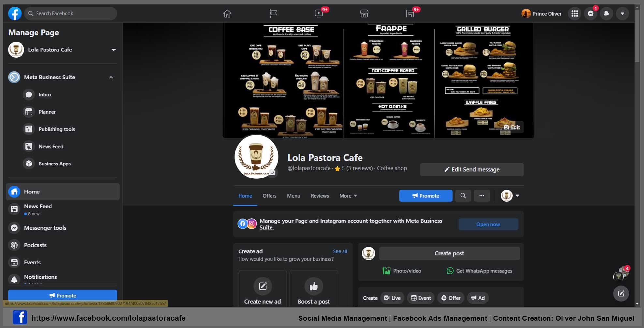Open the Marketplace store icon

364,14
